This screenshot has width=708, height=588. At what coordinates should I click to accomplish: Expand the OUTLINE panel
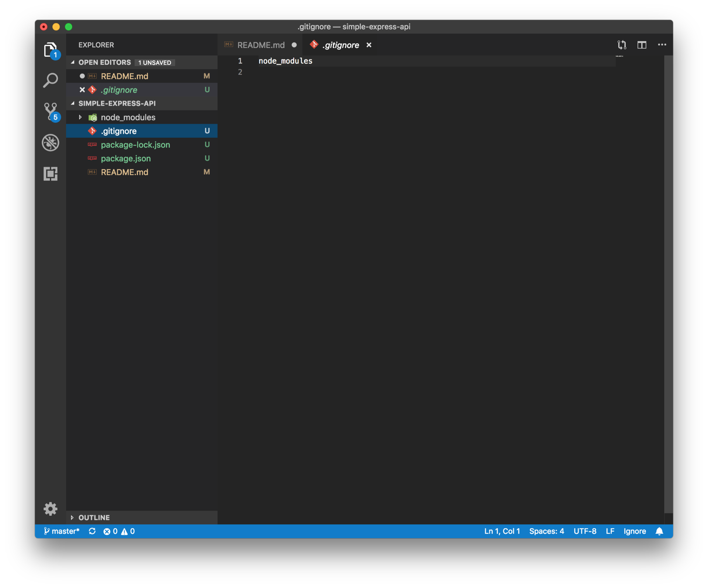94,518
